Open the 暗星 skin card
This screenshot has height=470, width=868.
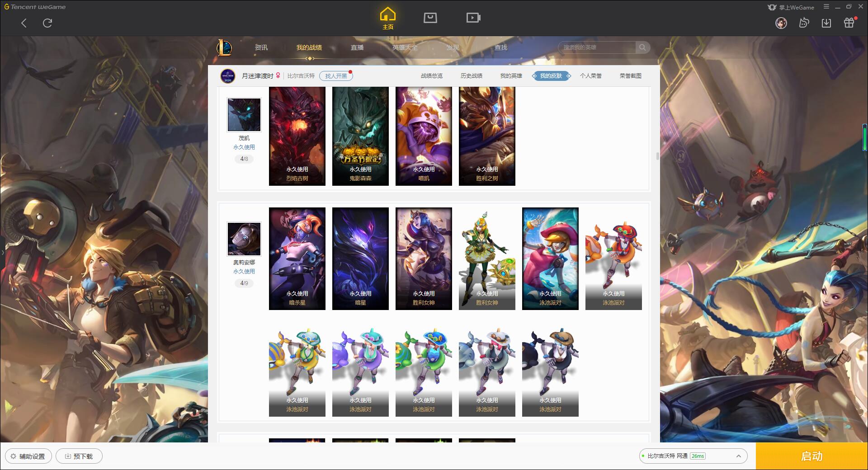tap(360, 258)
